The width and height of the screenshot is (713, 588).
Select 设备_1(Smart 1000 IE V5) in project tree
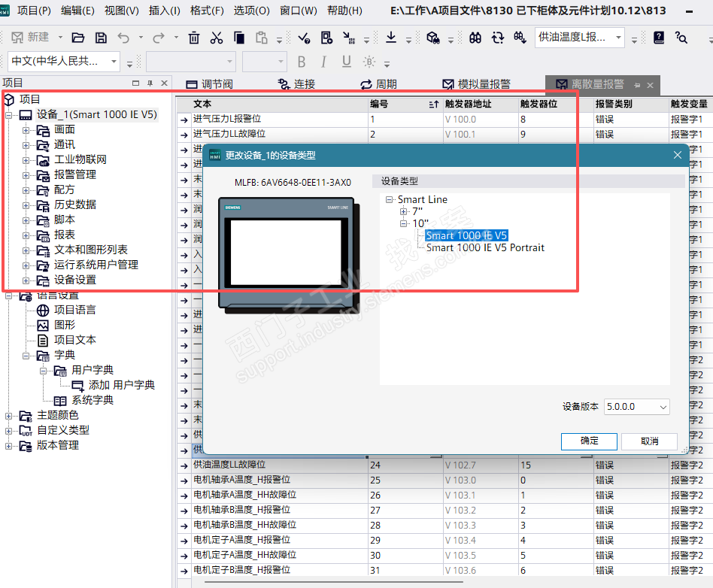[x=97, y=114]
